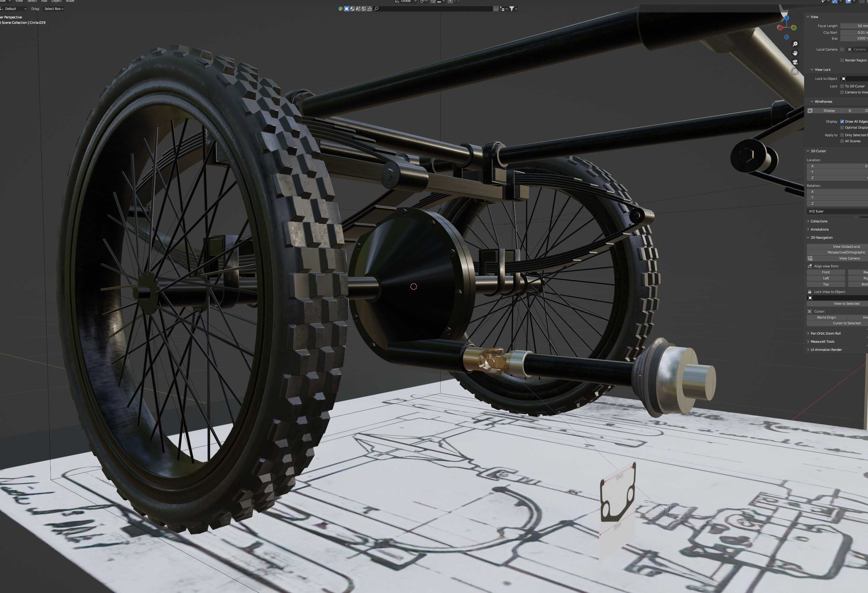Uncheck the Draw All Edges checkbox
Screen dimensions: 868x593
click(842, 121)
